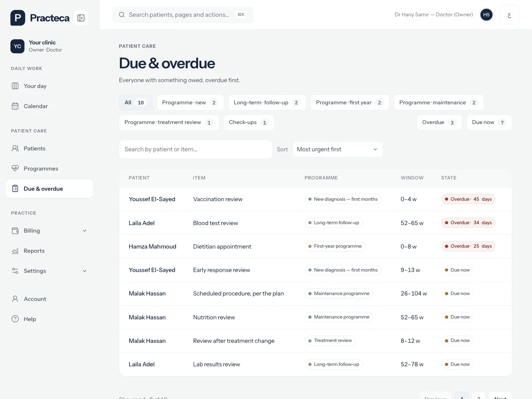
Task: Click patient name Hamza Mahmoud
Action: click(152, 246)
